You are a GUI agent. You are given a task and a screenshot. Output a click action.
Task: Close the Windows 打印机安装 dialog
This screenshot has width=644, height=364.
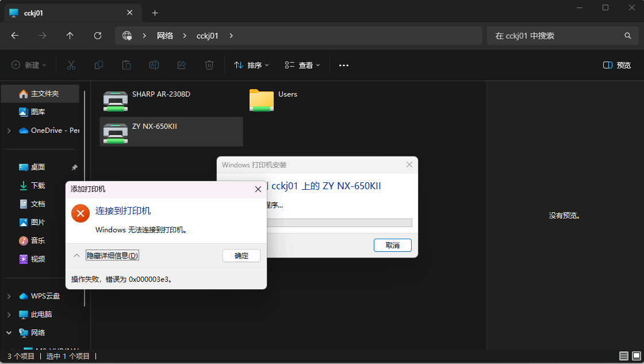coord(409,164)
